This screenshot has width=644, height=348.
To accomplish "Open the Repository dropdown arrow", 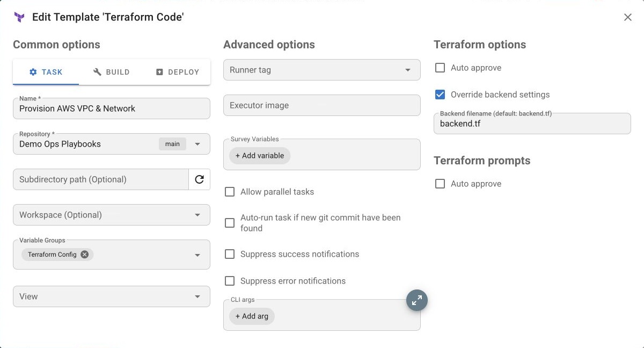I will 197,144.
